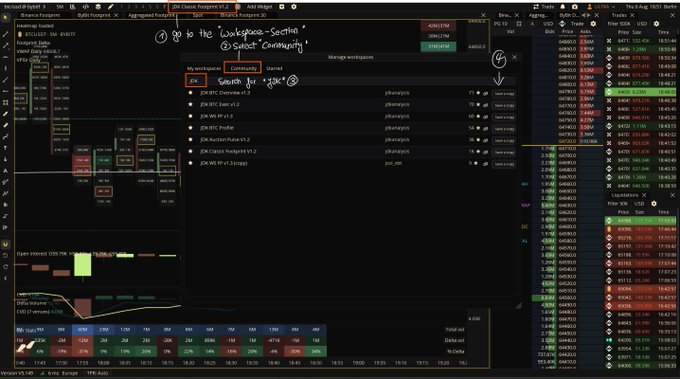Close the ByBit Footprint tab
This screenshot has height=379, width=680.
click(x=116, y=15)
